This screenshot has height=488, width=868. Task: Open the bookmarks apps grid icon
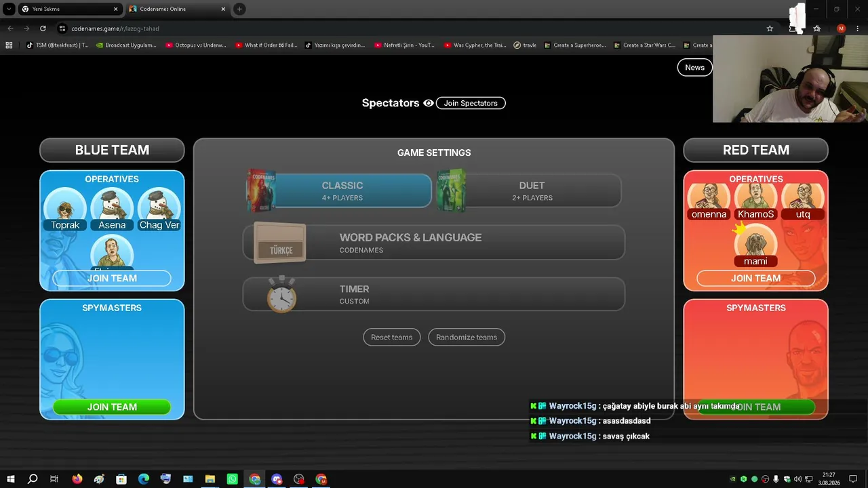(9, 45)
